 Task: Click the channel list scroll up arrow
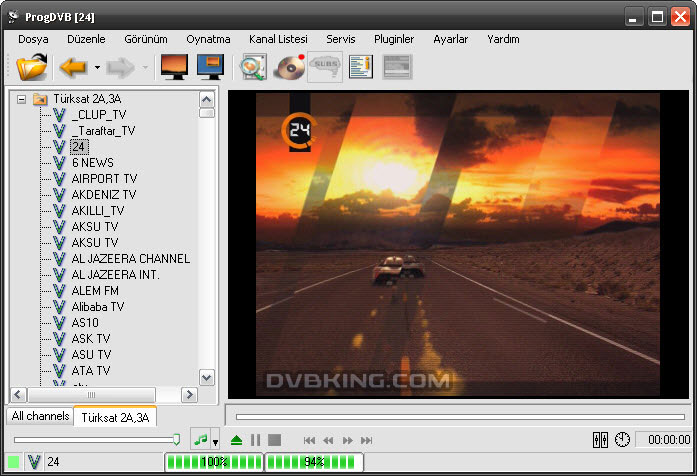coord(207,99)
